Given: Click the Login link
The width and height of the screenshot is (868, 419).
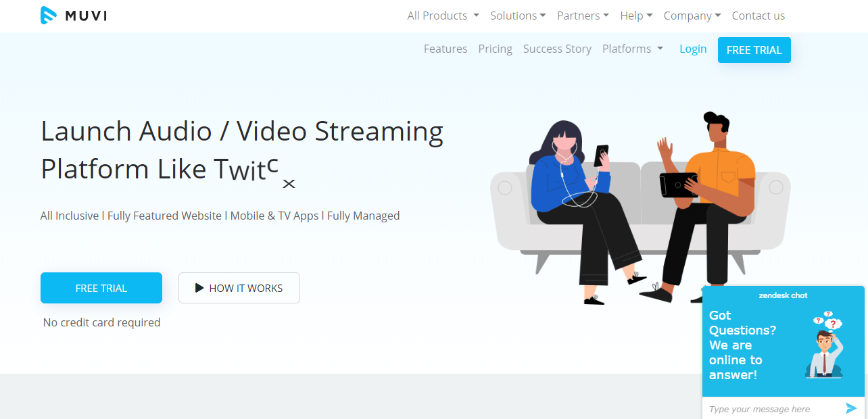Looking at the screenshot, I should point(693,49).
